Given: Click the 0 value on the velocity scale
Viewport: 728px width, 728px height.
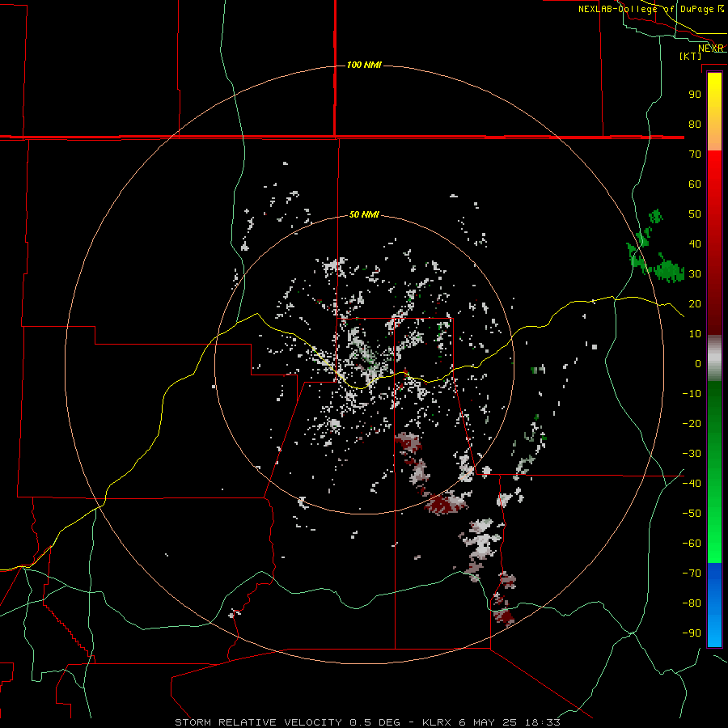Looking at the screenshot, I should pos(698,363).
